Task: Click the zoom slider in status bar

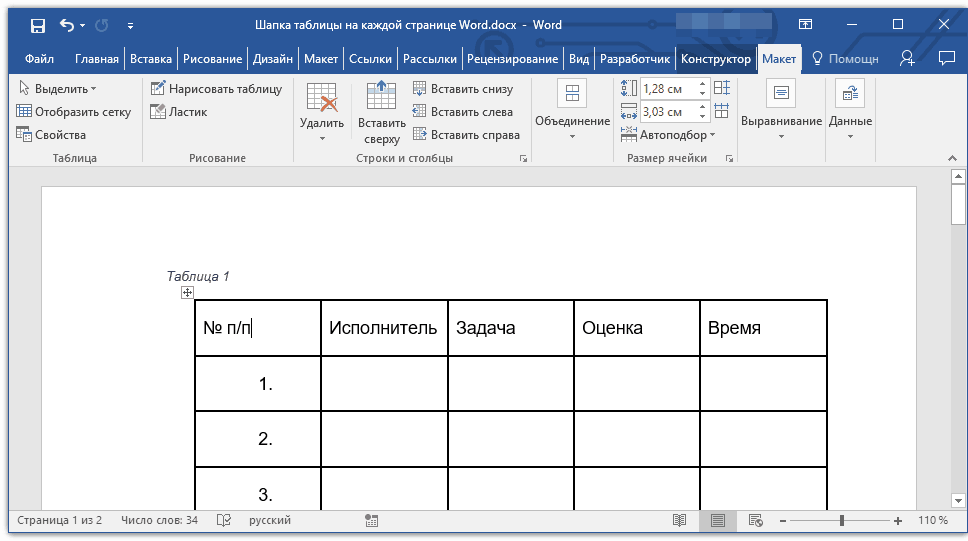Action: tap(842, 521)
